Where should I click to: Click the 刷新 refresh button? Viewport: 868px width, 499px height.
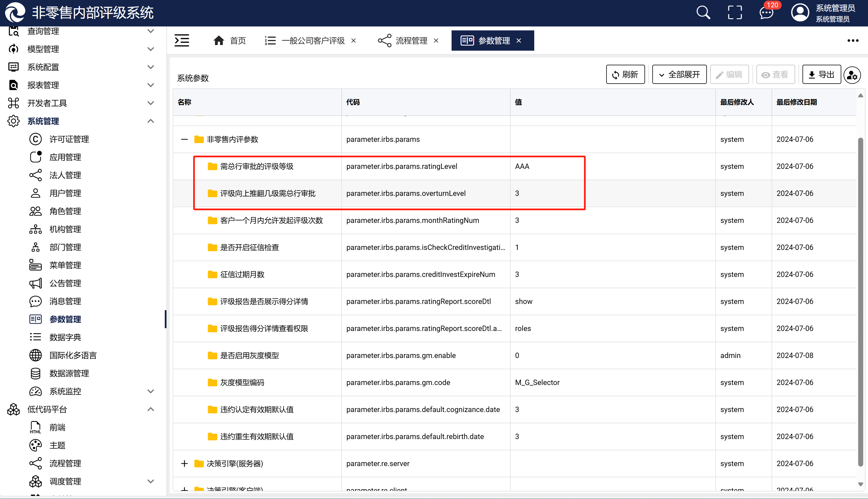[625, 74]
